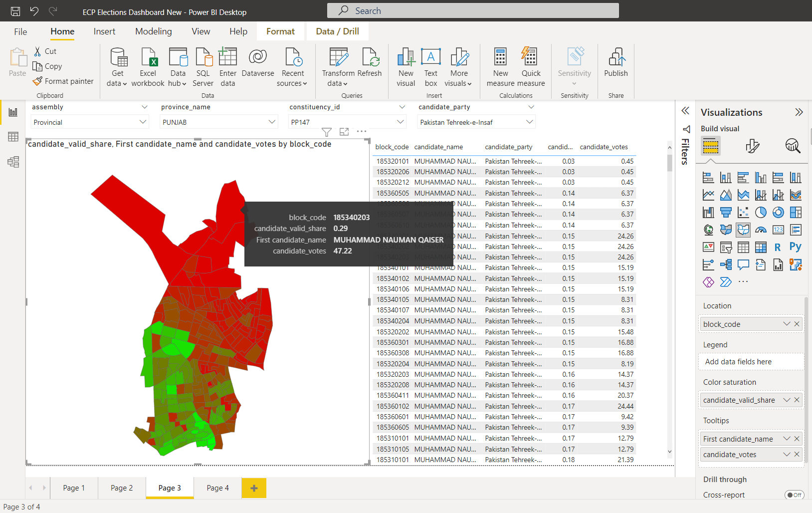Image resolution: width=812 pixels, height=513 pixels.
Task: Open the province_name PUNJAB dropdown
Action: (272, 122)
